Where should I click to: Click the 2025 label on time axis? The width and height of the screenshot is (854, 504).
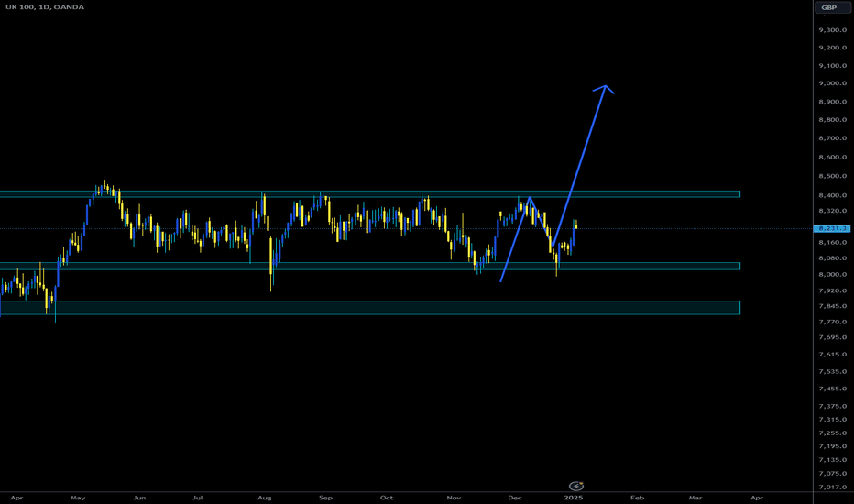click(574, 498)
